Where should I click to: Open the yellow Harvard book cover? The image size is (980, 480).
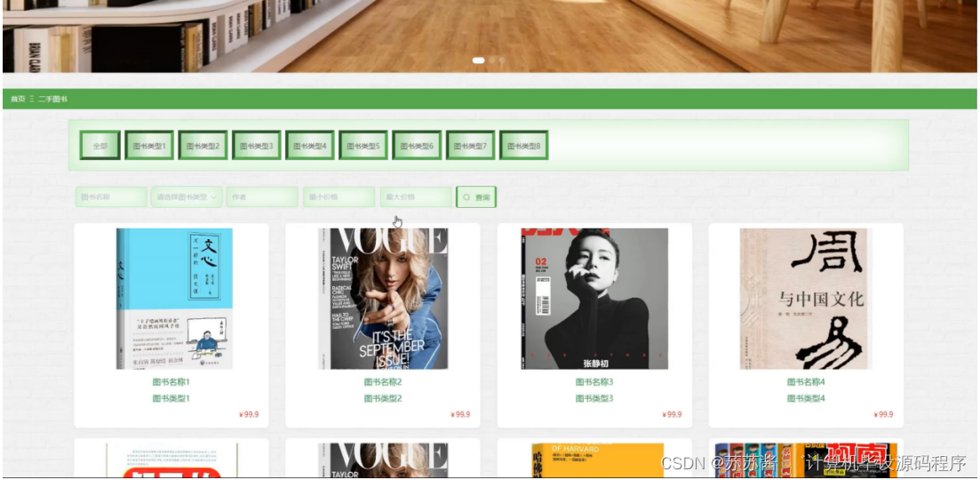pyautogui.click(x=597, y=460)
